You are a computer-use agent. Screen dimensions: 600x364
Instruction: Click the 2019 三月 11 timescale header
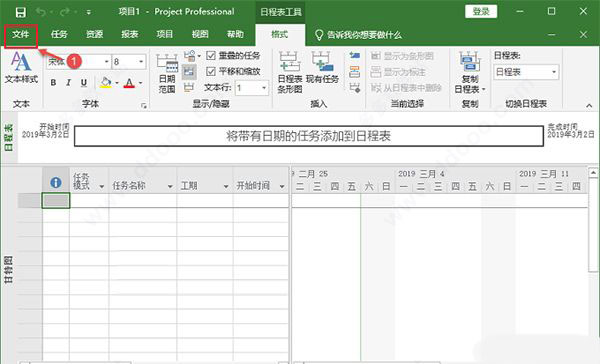544,174
